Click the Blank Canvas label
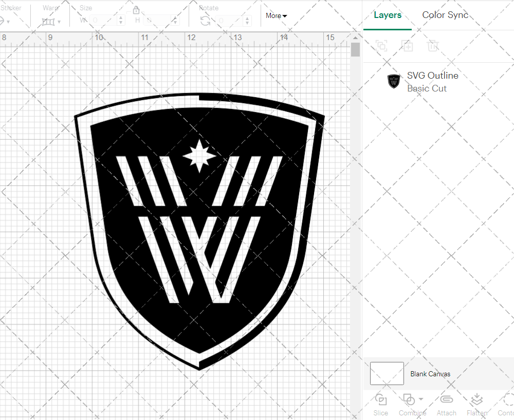 (430, 374)
